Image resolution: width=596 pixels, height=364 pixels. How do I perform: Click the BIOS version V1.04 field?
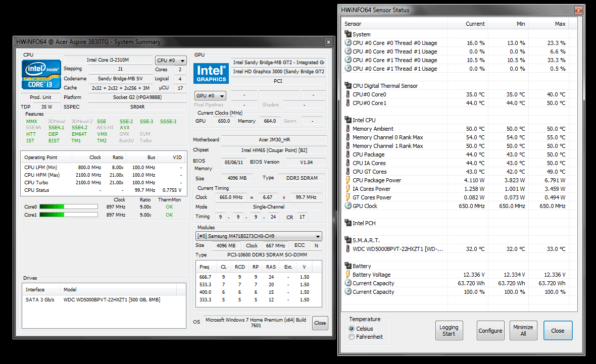click(306, 162)
